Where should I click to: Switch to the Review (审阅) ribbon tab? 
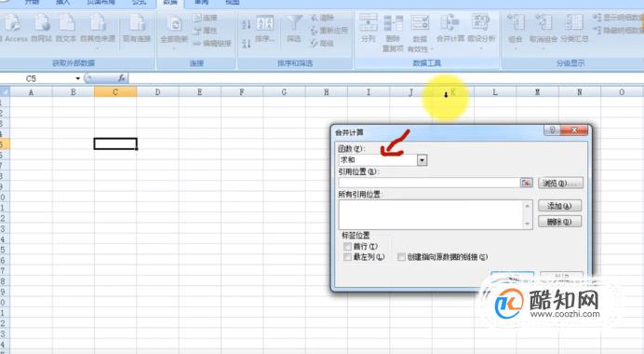click(201, 3)
